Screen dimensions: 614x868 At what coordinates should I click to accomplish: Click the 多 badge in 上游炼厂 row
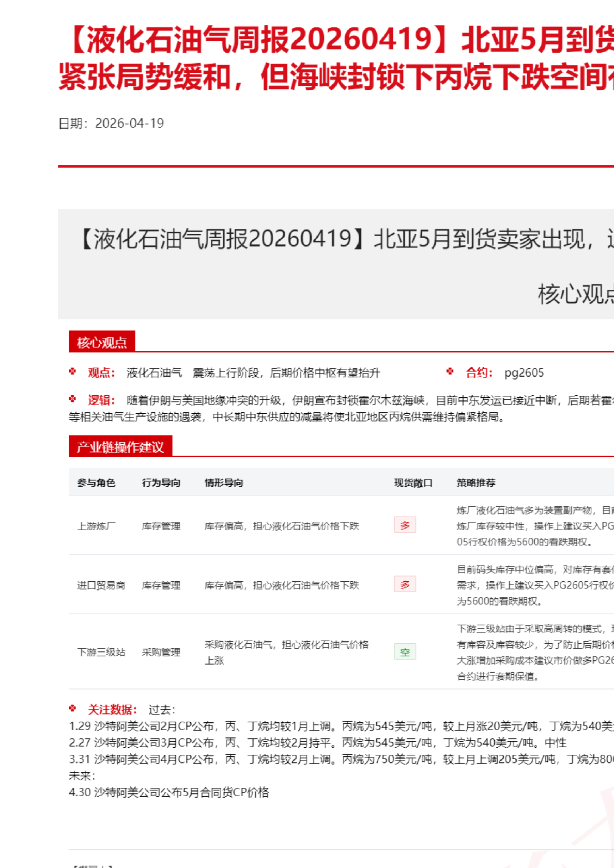point(405,525)
